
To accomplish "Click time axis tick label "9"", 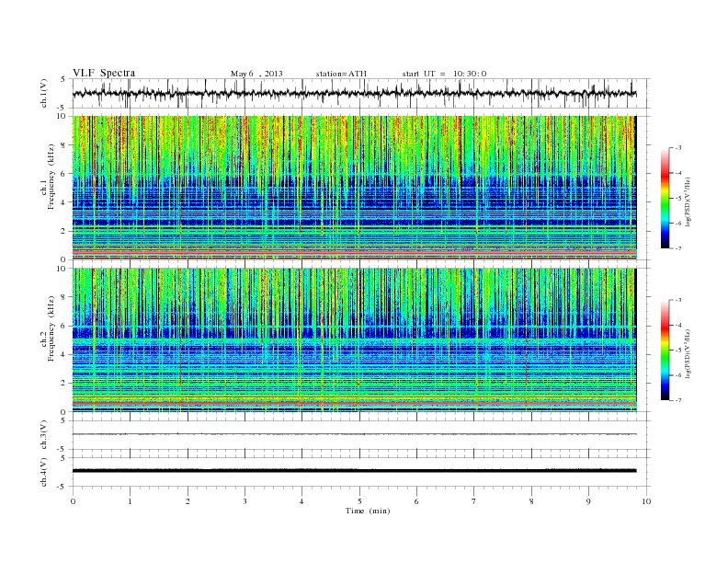I will pyautogui.click(x=588, y=501).
